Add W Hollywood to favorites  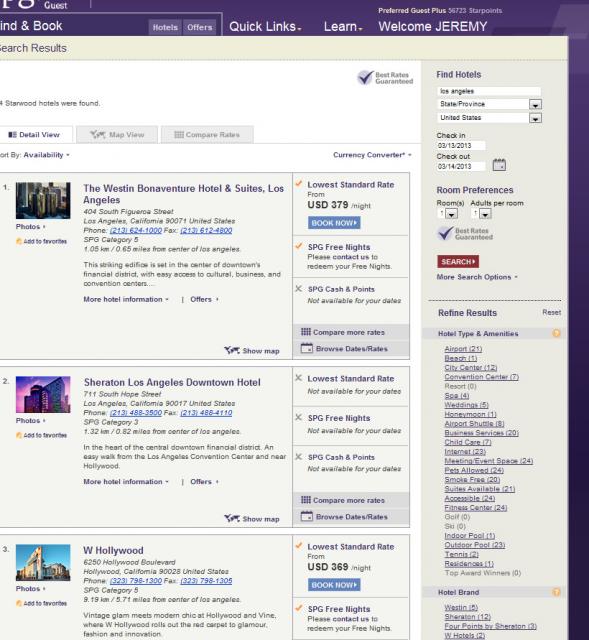pos(41,603)
